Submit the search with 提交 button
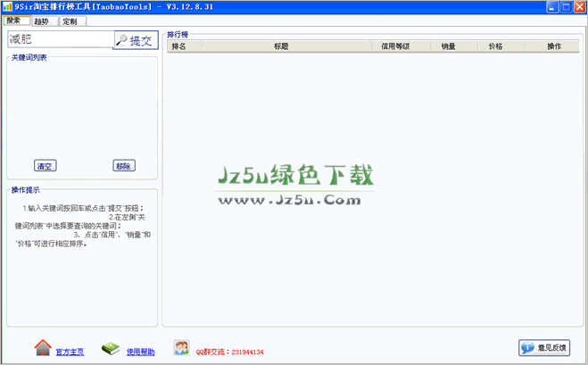This screenshot has height=365, width=588. click(x=136, y=40)
